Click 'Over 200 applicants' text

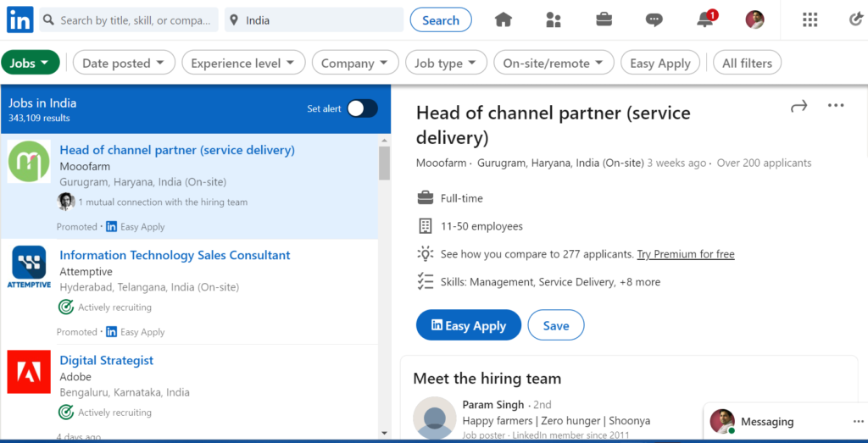(764, 163)
